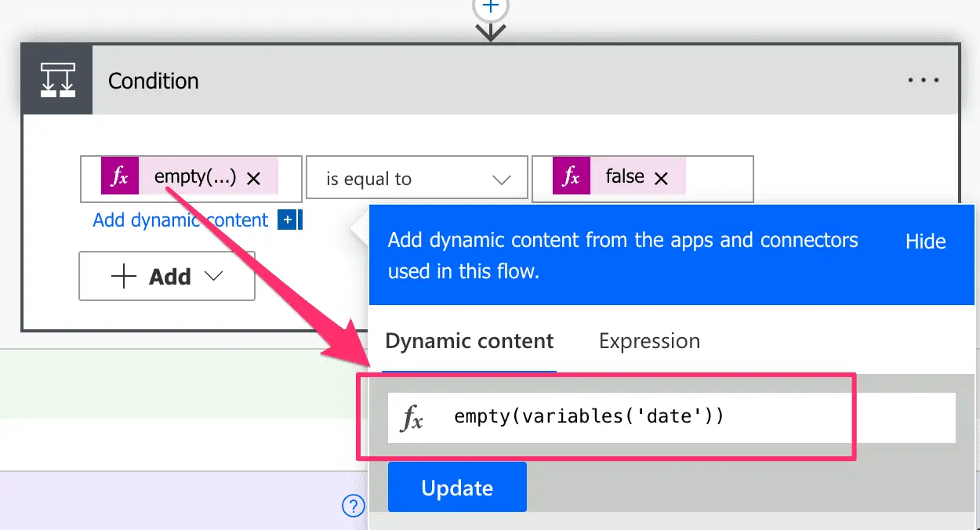
Task: Click the blue plus icon next to Add dynamic content
Action: 288,220
